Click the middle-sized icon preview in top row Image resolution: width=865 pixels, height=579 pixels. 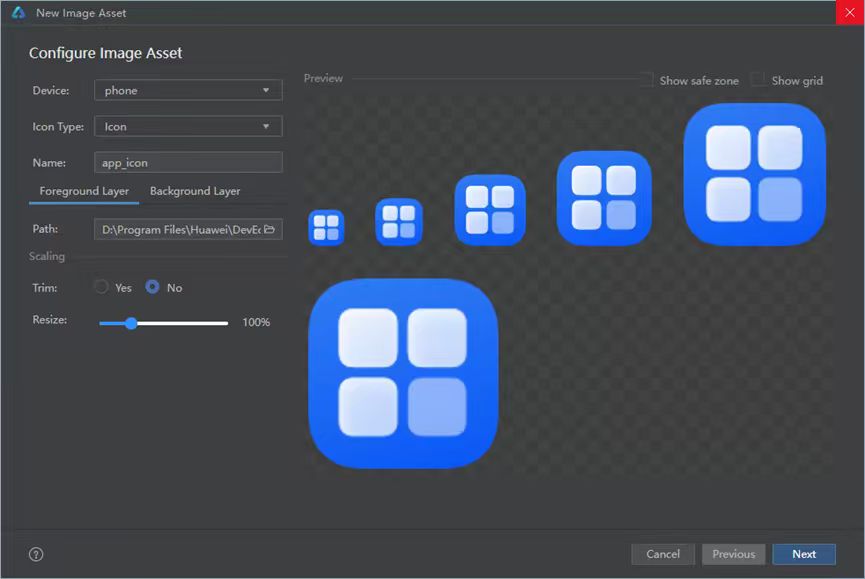click(490, 210)
